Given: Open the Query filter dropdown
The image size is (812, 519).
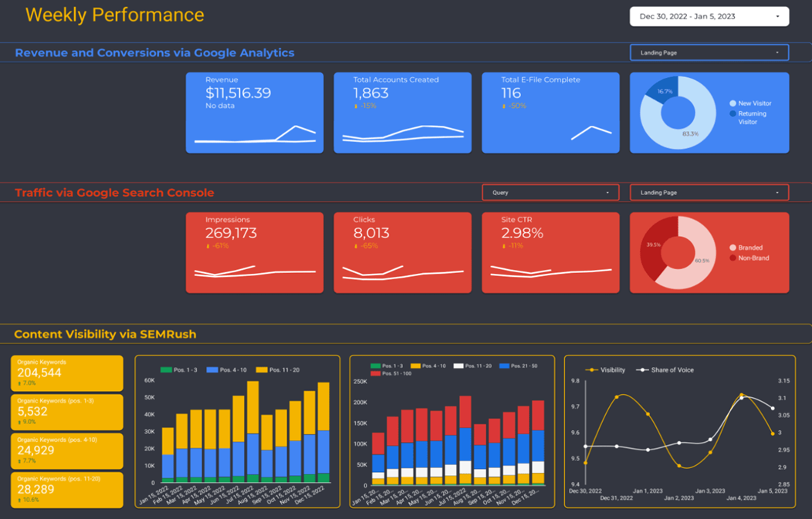Looking at the screenshot, I should click(550, 193).
